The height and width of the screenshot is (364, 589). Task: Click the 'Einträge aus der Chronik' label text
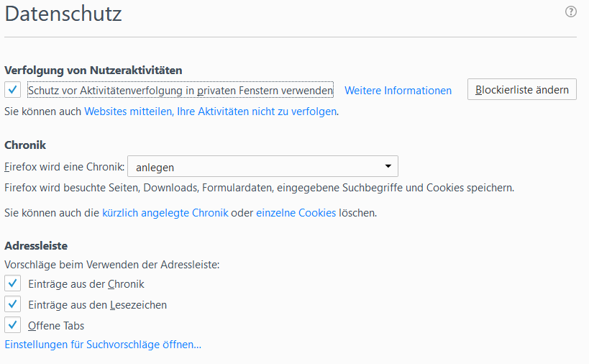coord(86,284)
